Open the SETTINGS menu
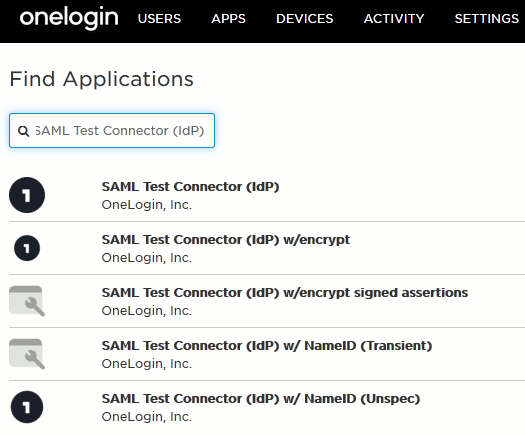This screenshot has width=525, height=435. click(486, 19)
